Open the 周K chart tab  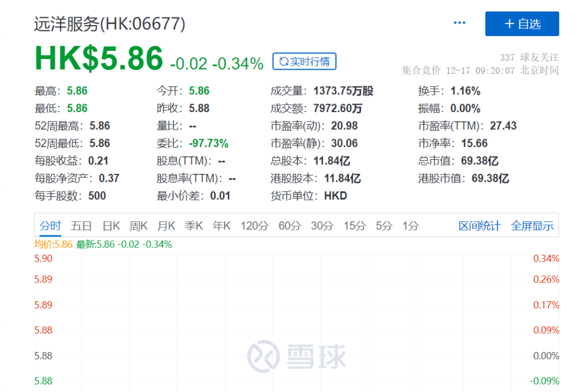138,225
